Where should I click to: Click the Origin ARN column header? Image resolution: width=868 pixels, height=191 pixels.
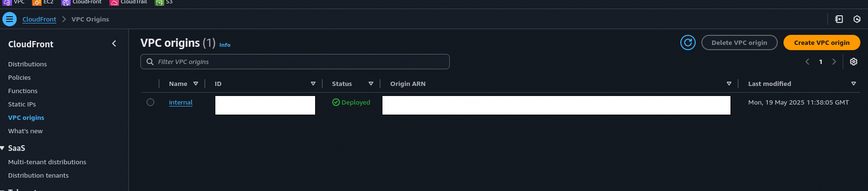tap(408, 84)
